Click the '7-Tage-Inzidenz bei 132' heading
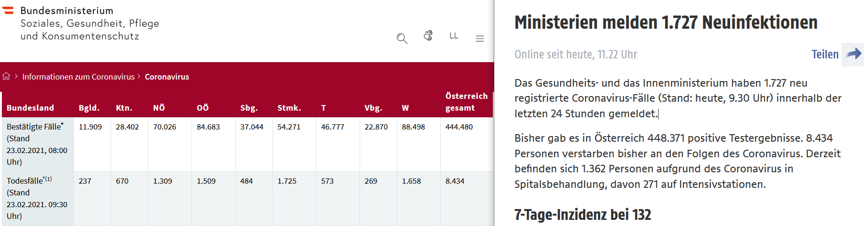The height and width of the screenshot is (226, 868). tap(582, 215)
